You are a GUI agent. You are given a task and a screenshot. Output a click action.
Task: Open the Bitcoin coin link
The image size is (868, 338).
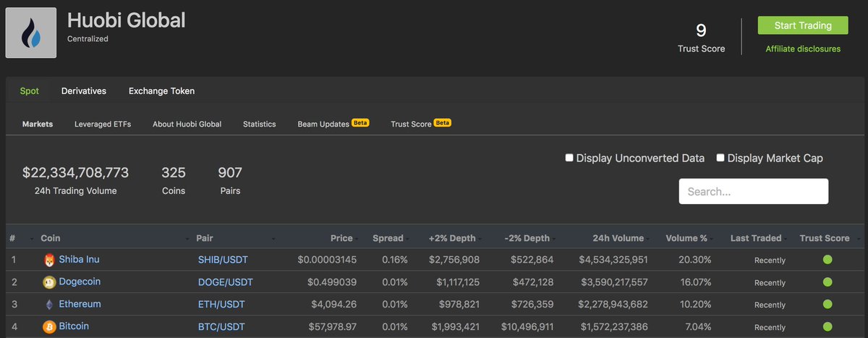75,326
